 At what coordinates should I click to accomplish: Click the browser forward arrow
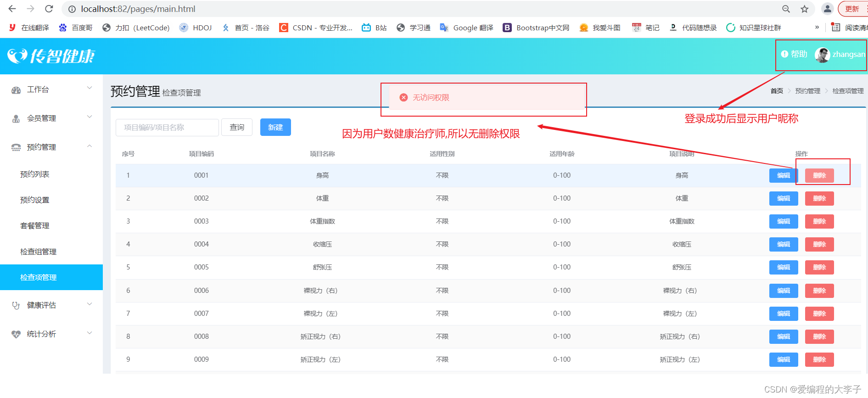coord(31,9)
